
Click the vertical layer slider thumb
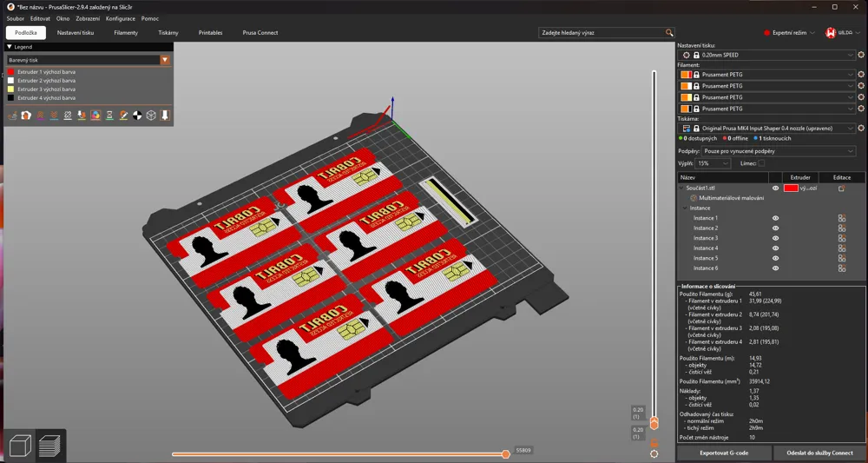click(654, 424)
